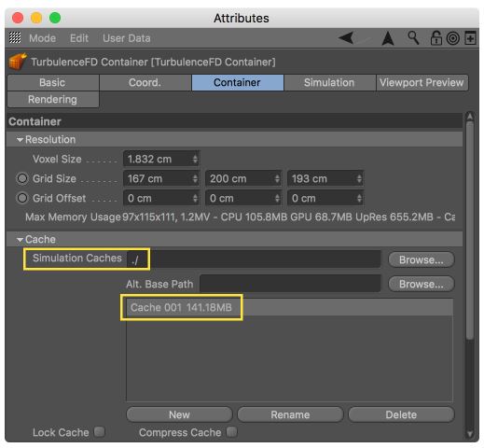Viewport: 484px width, 448px height.
Task: Click the up arrow navigation icon
Action: 388,38
